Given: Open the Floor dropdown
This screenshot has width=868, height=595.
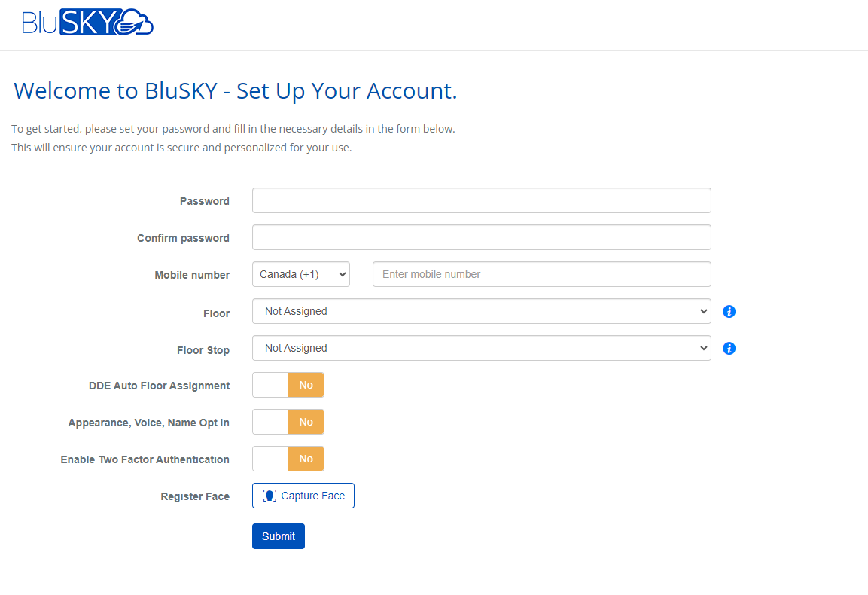Looking at the screenshot, I should [x=481, y=310].
